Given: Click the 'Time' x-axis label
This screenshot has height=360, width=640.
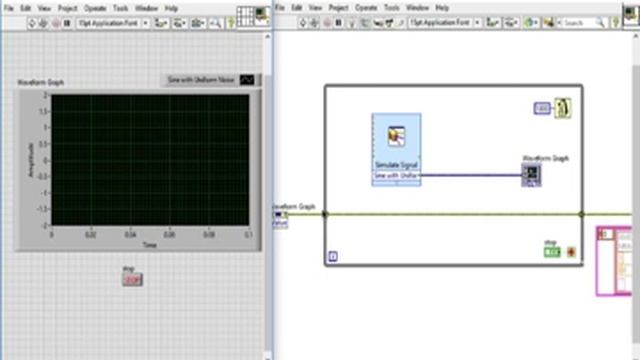Looking at the screenshot, I should pyautogui.click(x=149, y=245).
